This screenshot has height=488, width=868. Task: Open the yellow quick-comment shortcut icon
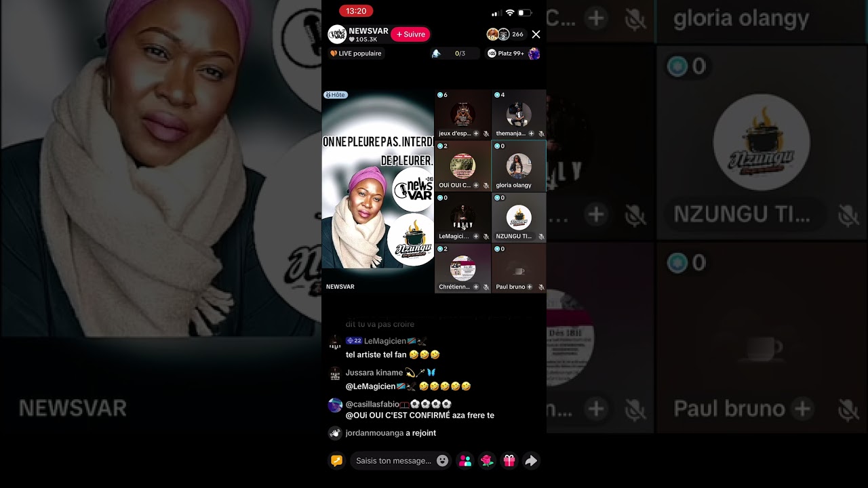point(336,461)
